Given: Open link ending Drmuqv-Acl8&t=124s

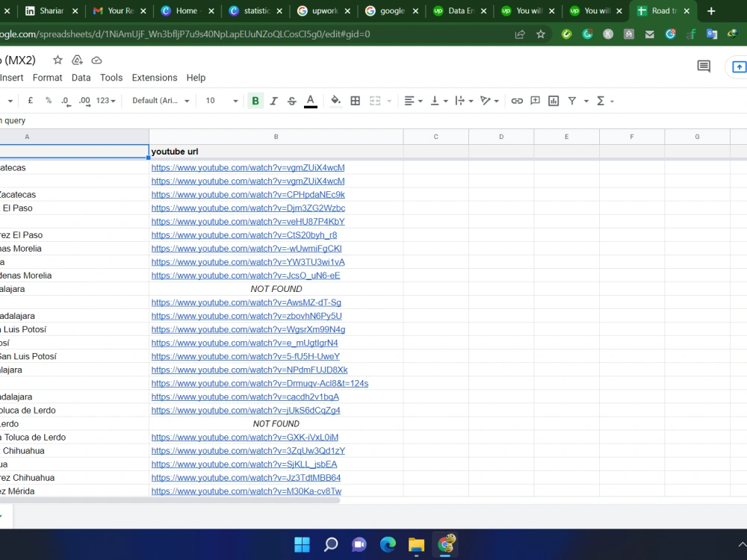Looking at the screenshot, I should pos(260,383).
